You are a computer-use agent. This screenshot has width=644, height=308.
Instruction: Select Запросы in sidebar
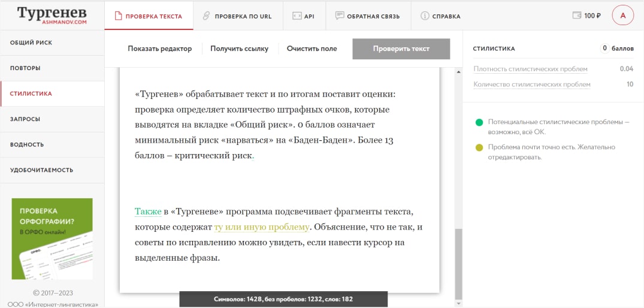coord(52,119)
